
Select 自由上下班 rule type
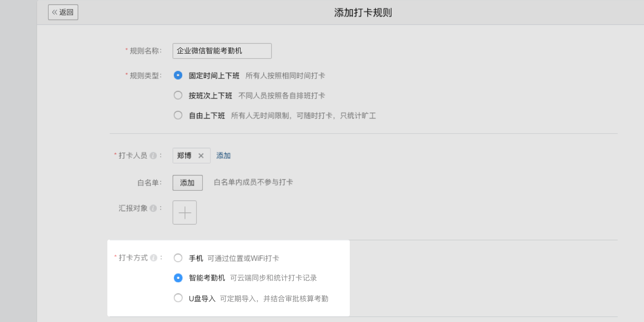coord(178,115)
